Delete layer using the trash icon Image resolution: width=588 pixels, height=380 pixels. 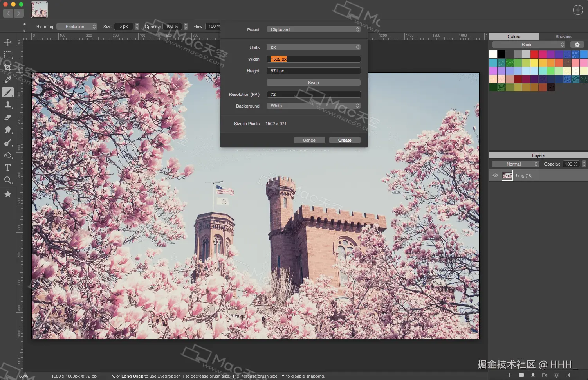click(x=568, y=375)
